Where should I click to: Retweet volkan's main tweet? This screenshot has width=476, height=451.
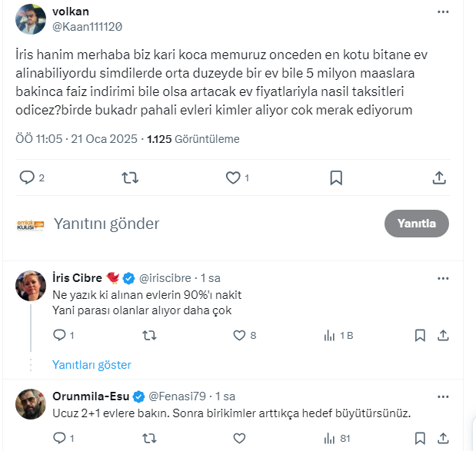coord(131,177)
